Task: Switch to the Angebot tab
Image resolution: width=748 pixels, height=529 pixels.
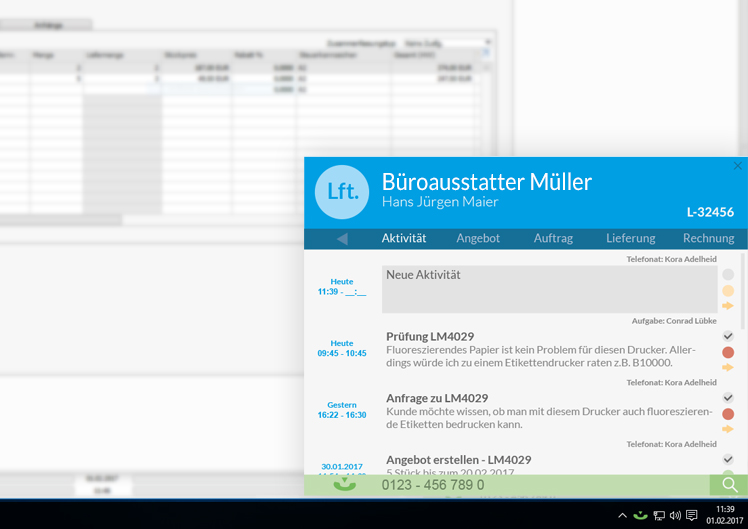Action: [x=478, y=239]
